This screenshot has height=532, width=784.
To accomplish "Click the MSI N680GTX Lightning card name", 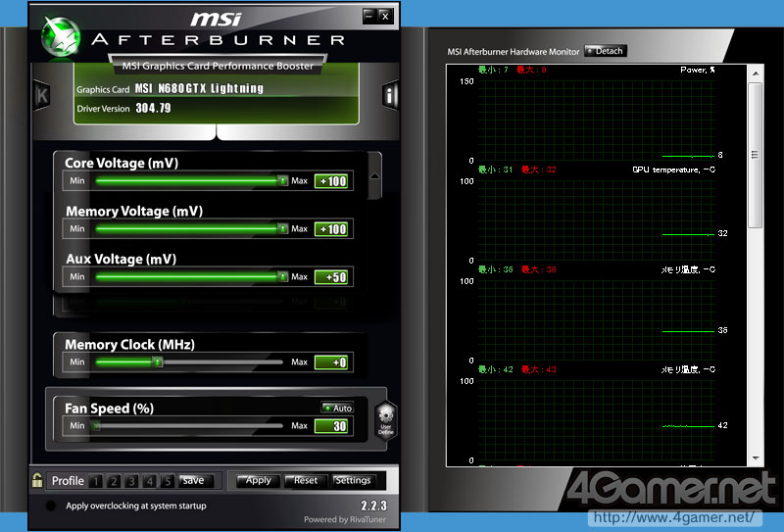I will (x=199, y=88).
